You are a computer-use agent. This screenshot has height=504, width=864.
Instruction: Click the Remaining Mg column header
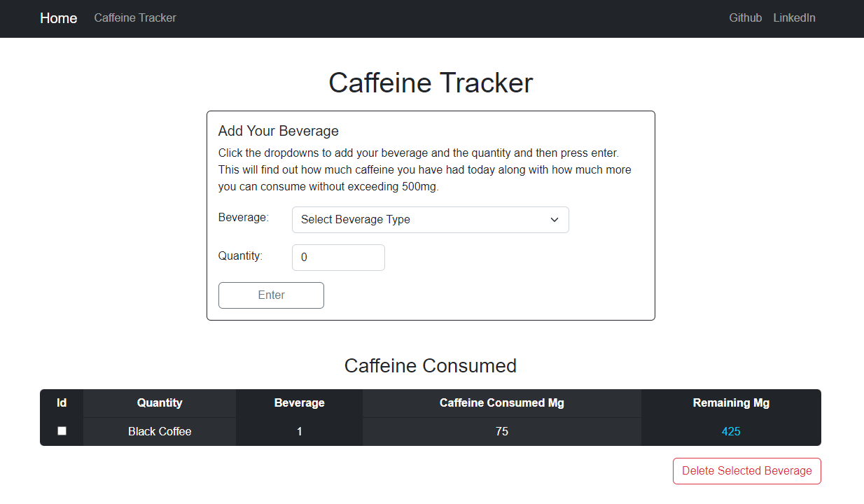tap(730, 402)
